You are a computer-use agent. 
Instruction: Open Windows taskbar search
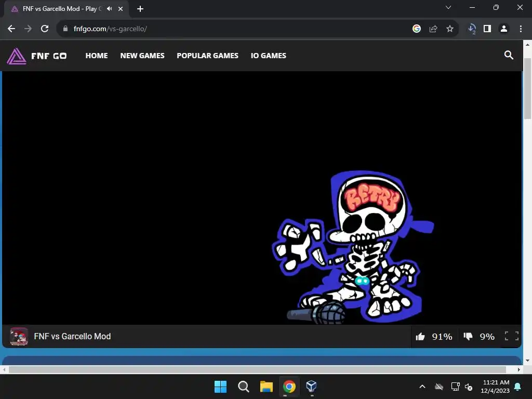[243, 387]
